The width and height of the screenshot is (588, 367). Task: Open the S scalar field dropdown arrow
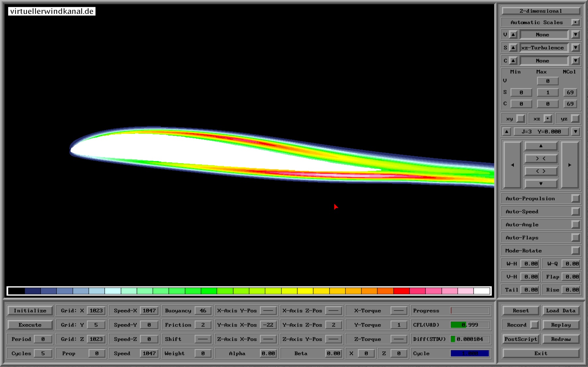(x=575, y=48)
